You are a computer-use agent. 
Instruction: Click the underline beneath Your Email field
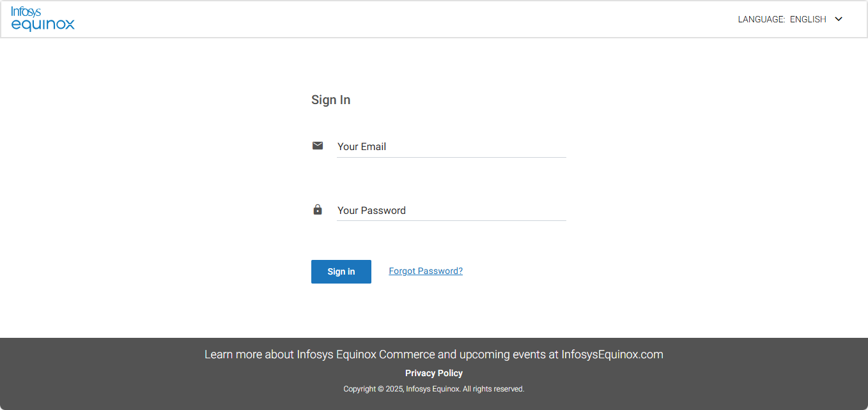coord(451,157)
